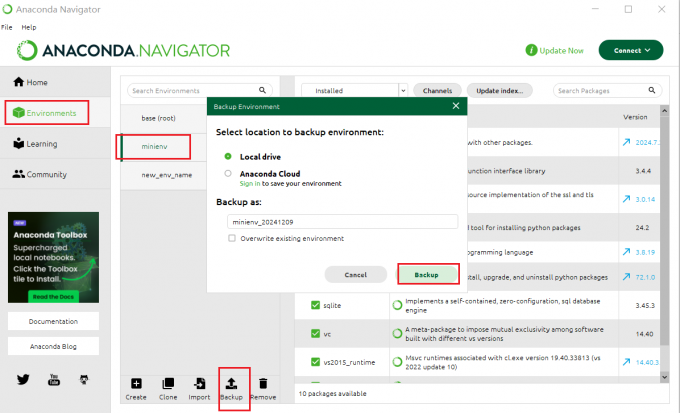
Task: Open Anaconda's YouTube icon link
Action: (x=54, y=380)
